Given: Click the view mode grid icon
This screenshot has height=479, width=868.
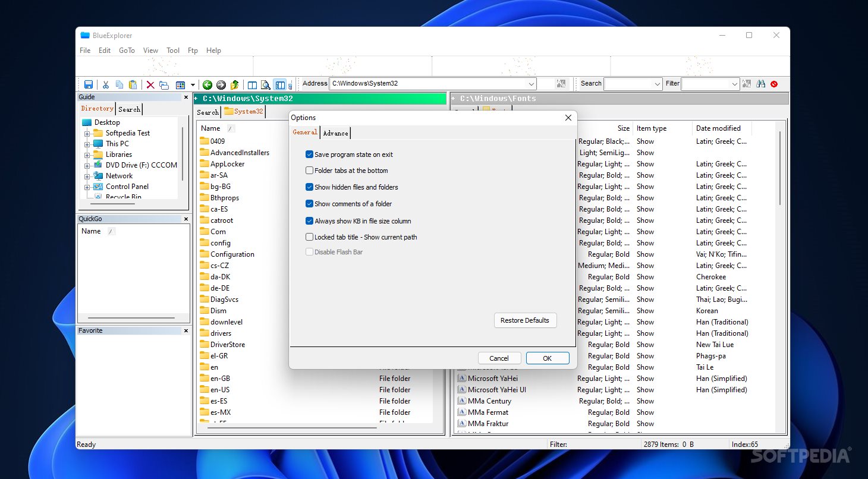Looking at the screenshot, I should click(x=181, y=85).
